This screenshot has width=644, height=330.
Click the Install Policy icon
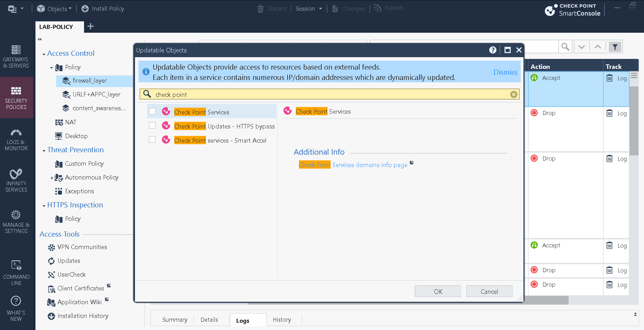tap(85, 9)
